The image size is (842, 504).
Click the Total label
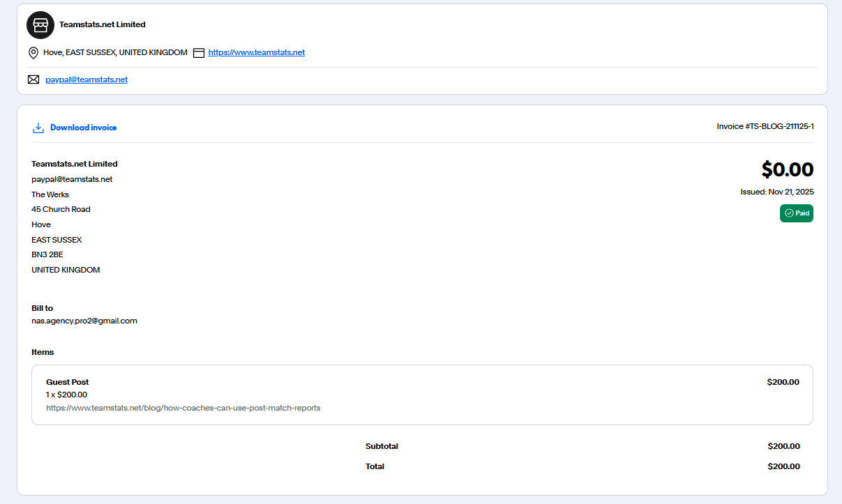coord(375,466)
